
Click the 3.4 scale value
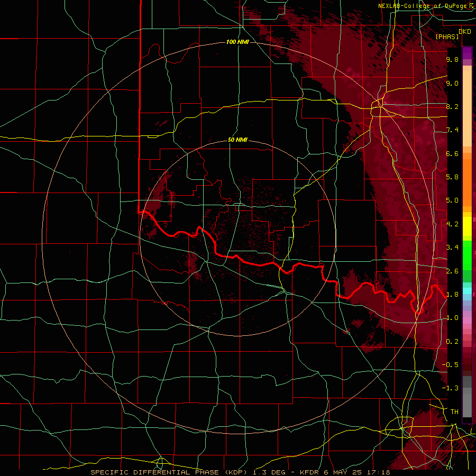(x=452, y=248)
